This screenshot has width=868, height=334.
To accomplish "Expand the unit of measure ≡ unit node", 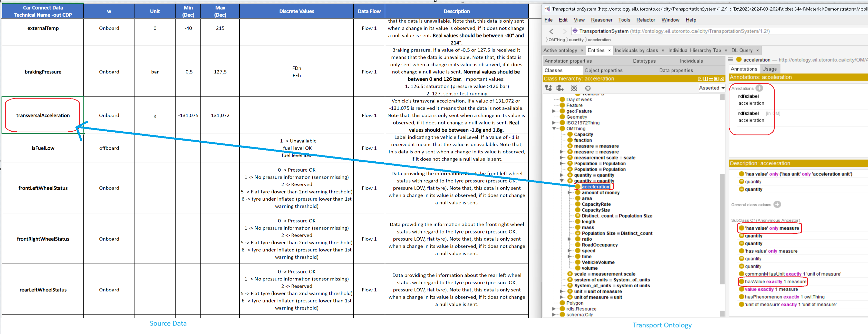I will 562,297.
